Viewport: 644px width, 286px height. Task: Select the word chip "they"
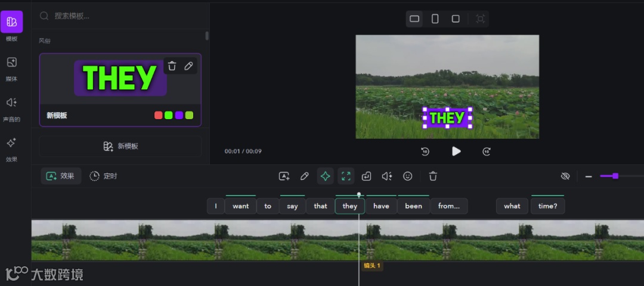pyautogui.click(x=349, y=206)
